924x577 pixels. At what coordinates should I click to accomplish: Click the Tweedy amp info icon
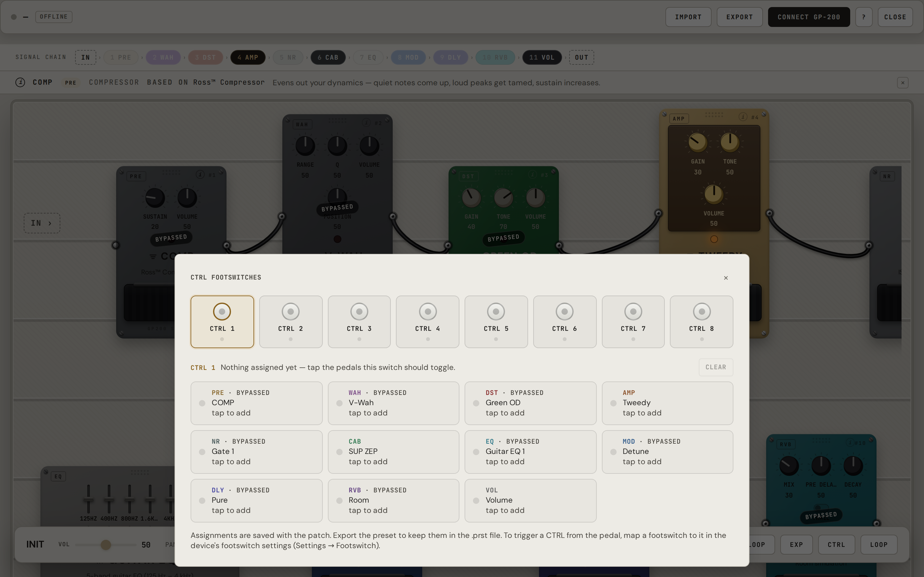[x=743, y=117]
